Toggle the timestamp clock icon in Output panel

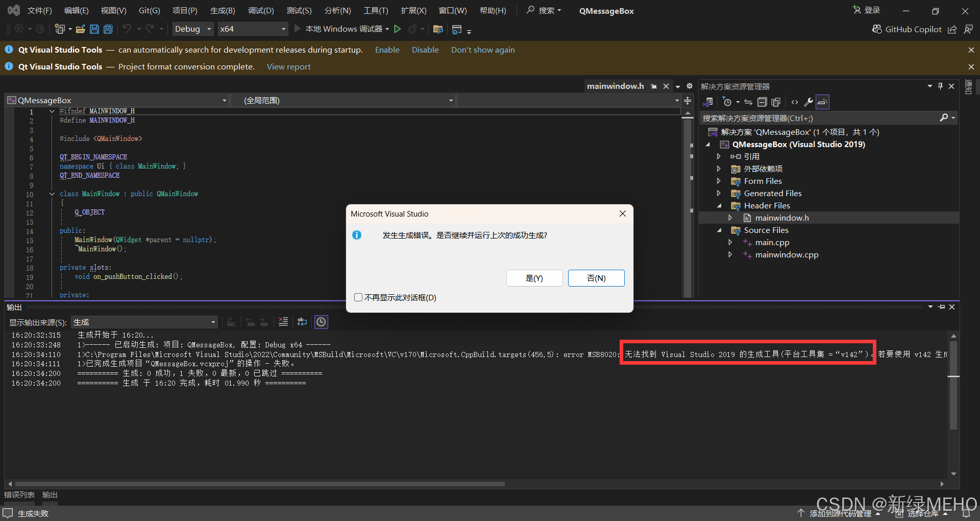click(321, 322)
